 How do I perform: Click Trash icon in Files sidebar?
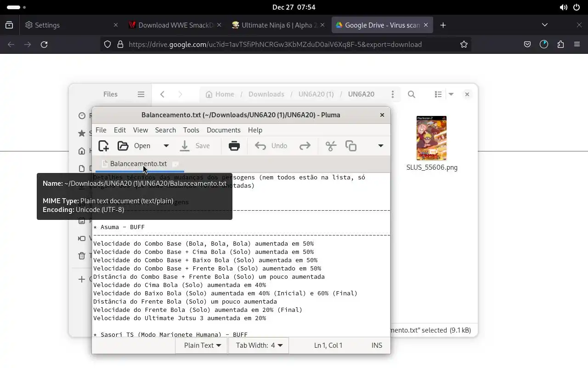point(82,256)
